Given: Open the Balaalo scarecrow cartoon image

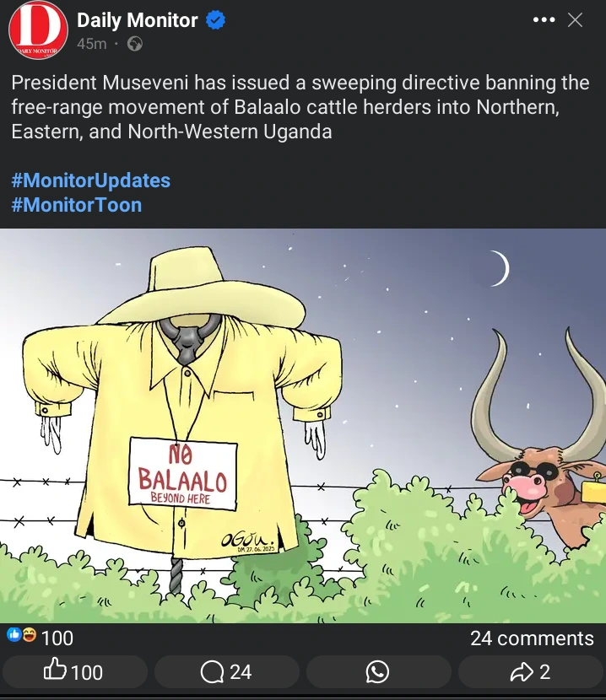Looking at the screenshot, I should [x=303, y=425].
